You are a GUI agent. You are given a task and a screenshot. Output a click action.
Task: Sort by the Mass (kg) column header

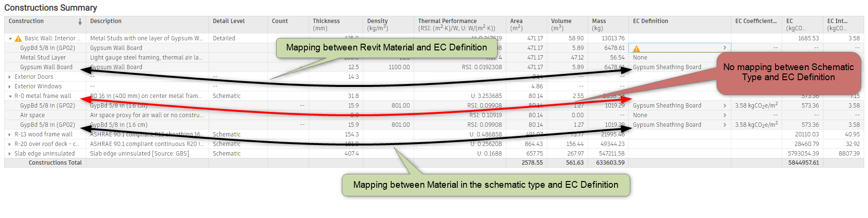coord(608,24)
